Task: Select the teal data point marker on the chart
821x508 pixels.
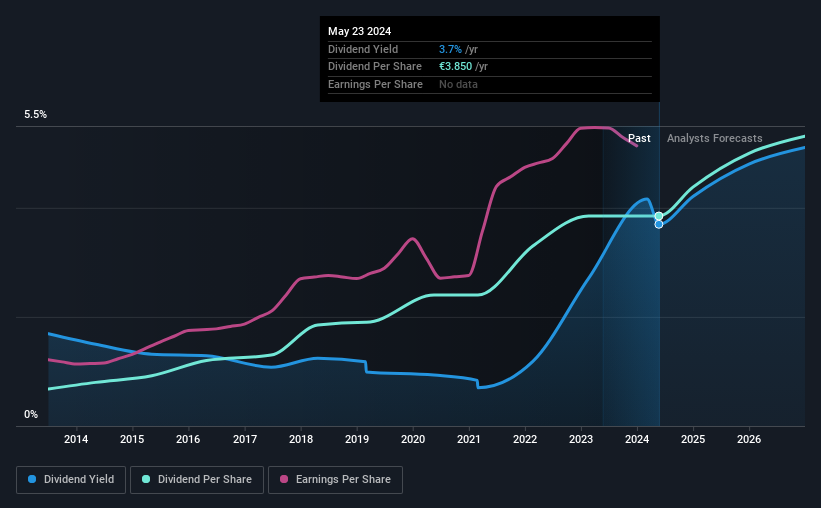Action: pyautogui.click(x=659, y=216)
